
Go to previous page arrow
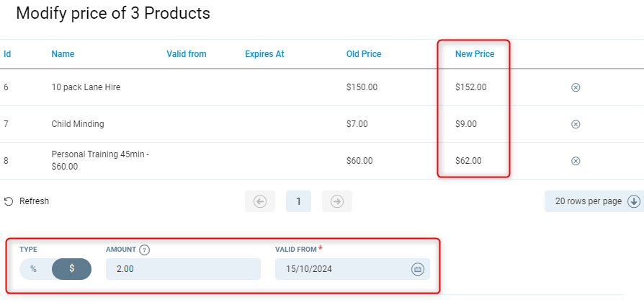click(260, 201)
